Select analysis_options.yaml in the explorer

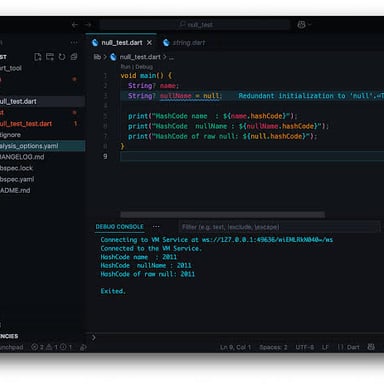pos(42,146)
